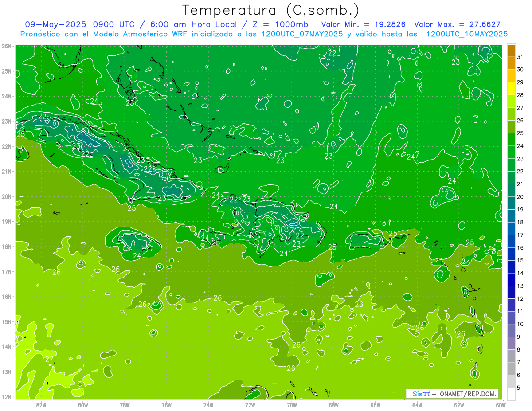Click the 80W longitude axis label
Screen dimensions: 532x411
click(83, 405)
